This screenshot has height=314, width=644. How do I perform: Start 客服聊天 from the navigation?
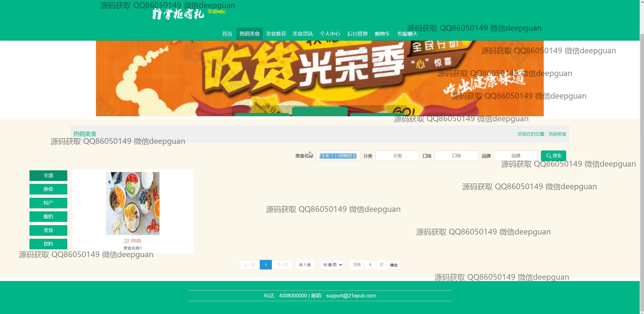click(407, 34)
